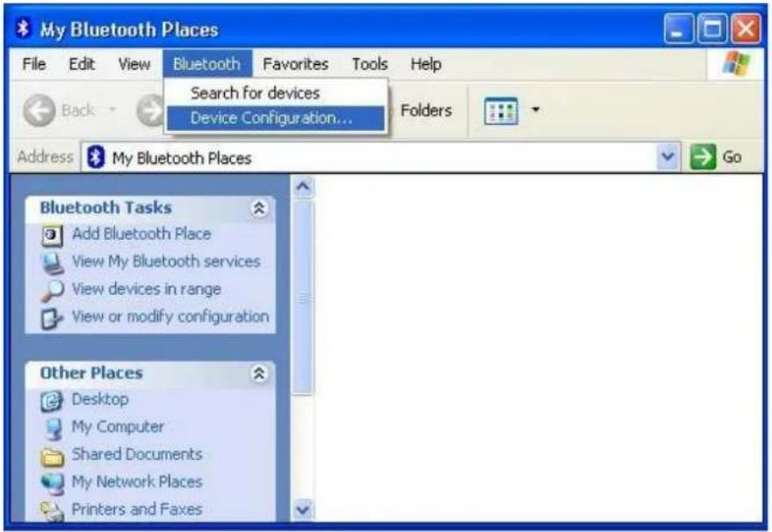
Task: Close the My Bluetooth Places window
Action: point(746,29)
